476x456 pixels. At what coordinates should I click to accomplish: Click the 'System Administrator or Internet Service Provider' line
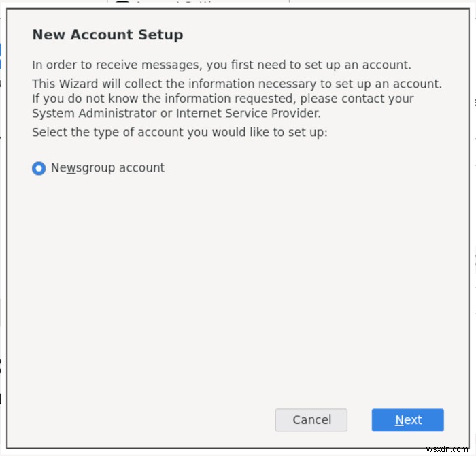tap(176, 113)
